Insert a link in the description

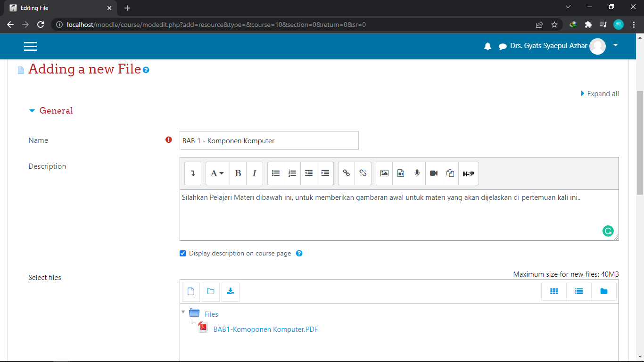347,173
